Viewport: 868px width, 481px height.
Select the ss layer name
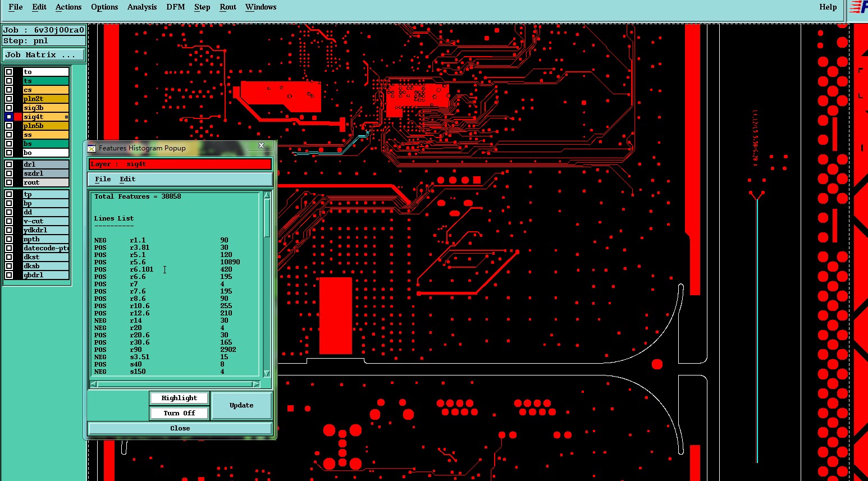tap(45, 135)
